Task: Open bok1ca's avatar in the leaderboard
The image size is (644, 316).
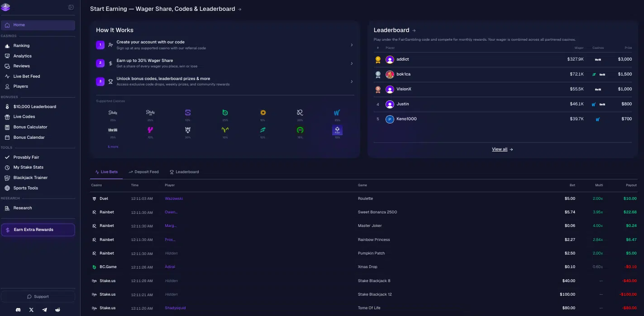Action: click(x=390, y=75)
